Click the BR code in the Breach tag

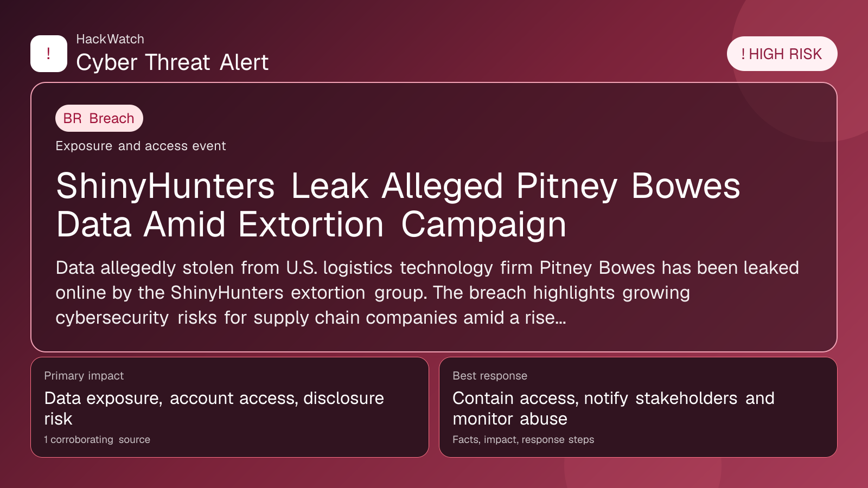[x=72, y=118]
